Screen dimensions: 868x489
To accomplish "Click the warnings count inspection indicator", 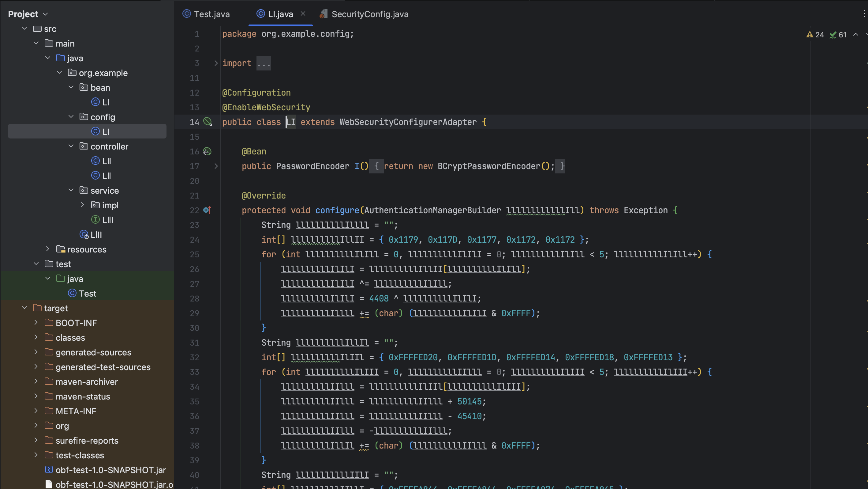I will tap(815, 35).
